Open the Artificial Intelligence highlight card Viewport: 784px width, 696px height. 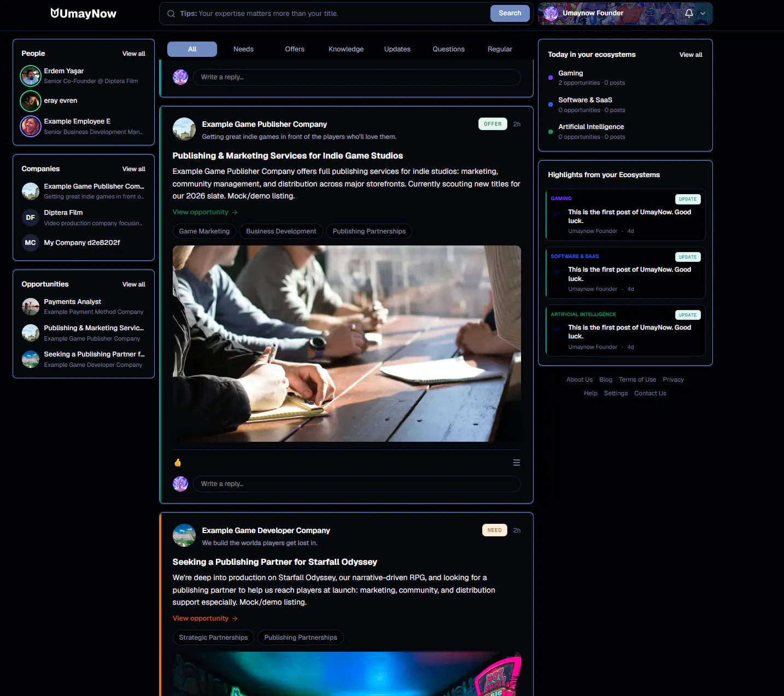pos(625,330)
